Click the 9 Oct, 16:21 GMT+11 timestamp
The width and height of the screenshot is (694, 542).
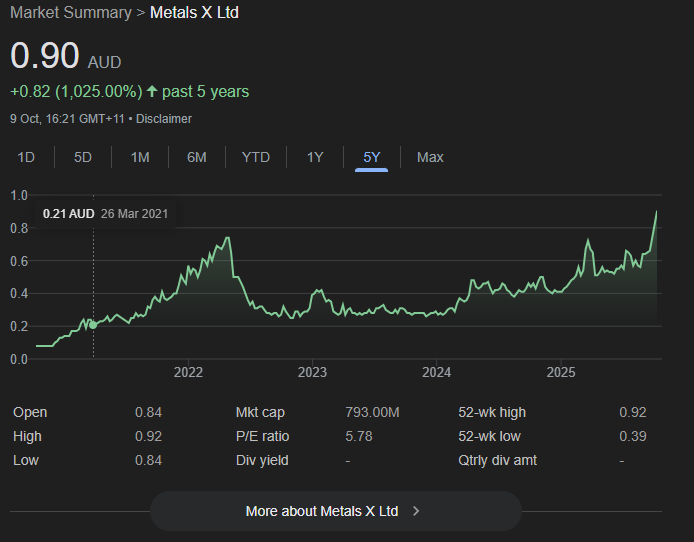(67, 119)
